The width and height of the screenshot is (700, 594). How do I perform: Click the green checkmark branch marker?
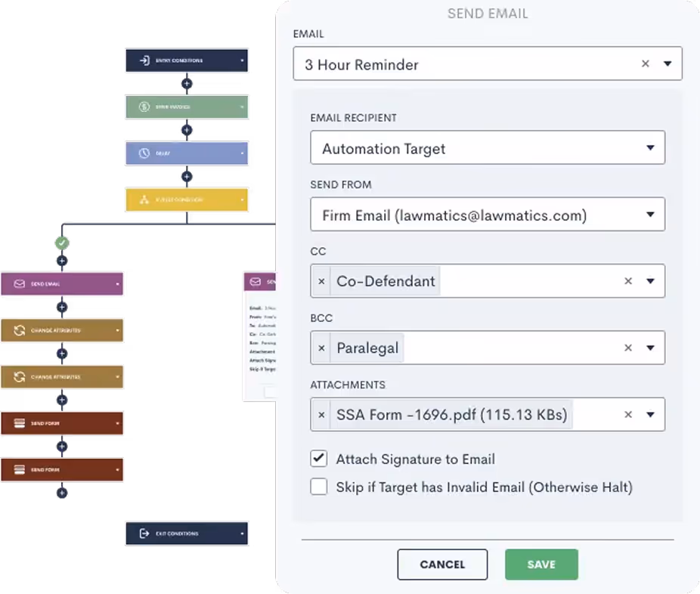62,243
